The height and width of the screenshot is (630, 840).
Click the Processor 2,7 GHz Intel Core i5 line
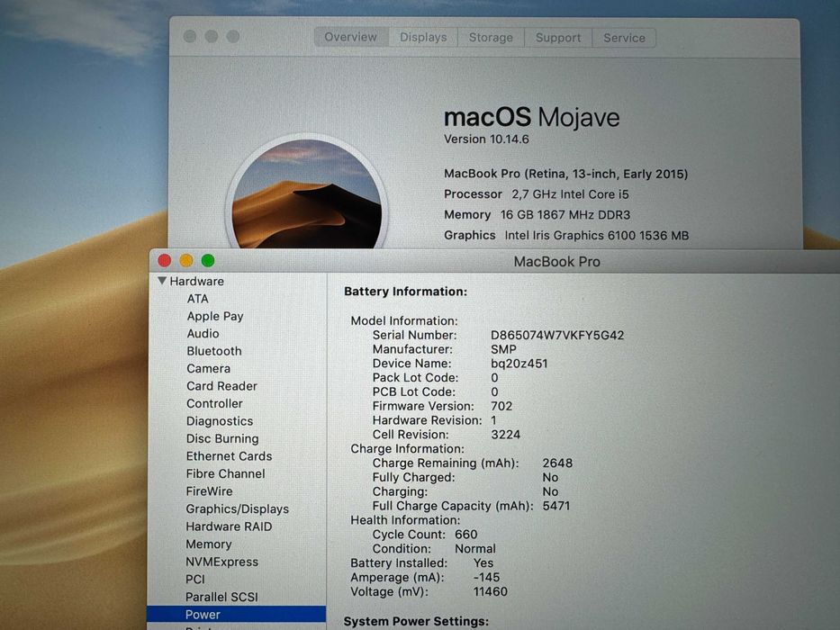pyautogui.click(x=537, y=193)
